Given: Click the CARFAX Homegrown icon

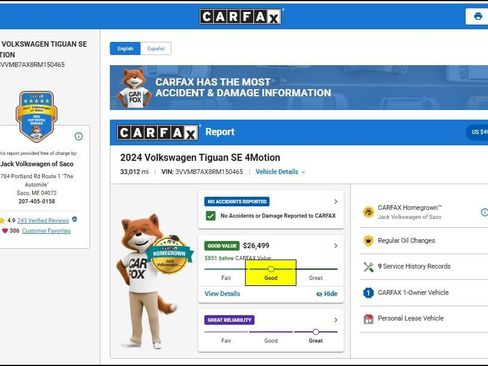Looking at the screenshot, I should (x=368, y=212).
